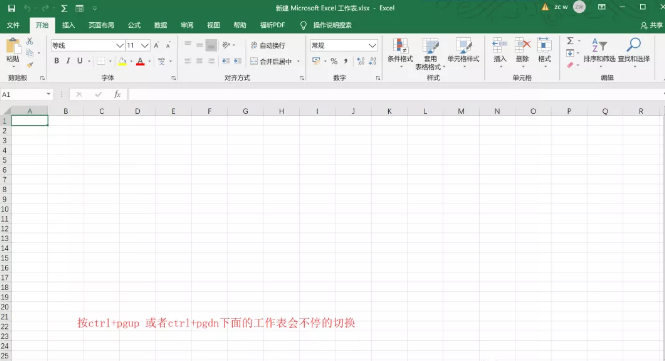
Task: Apply the yellow fill color bucket
Action: (x=122, y=62)
